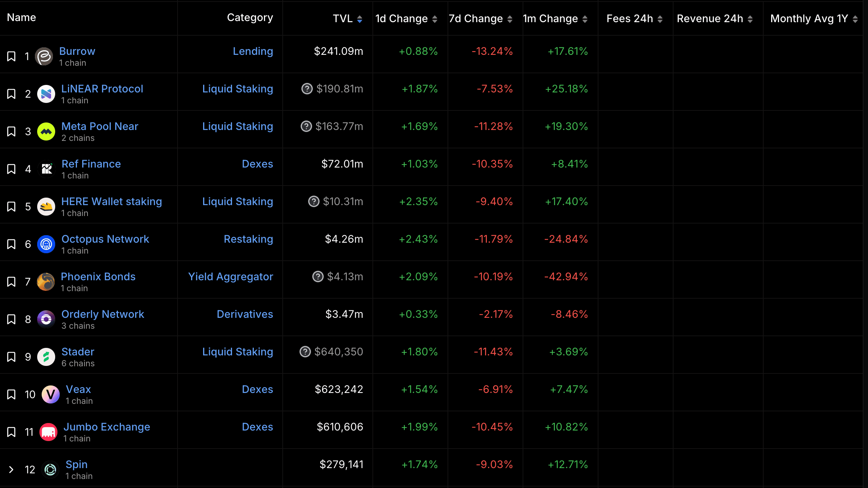Bookmark the Octopus Network row
Viewport: 868px width, 488px height.
pos(11,244)
